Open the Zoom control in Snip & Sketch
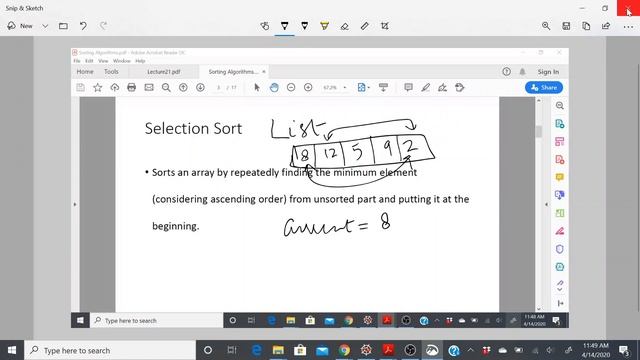Image resolution: width=640 pixels, height=360 pixels. pyautogui.click(x=546, y=26)
